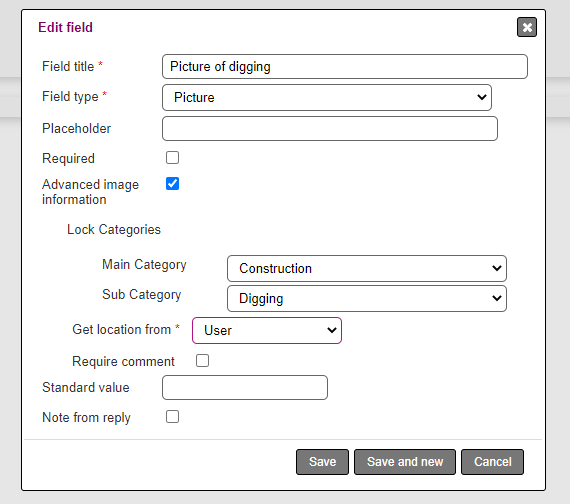570x504 pixels.
Task: Enable the Required checkbox
Action: click(x=172, y=158)
